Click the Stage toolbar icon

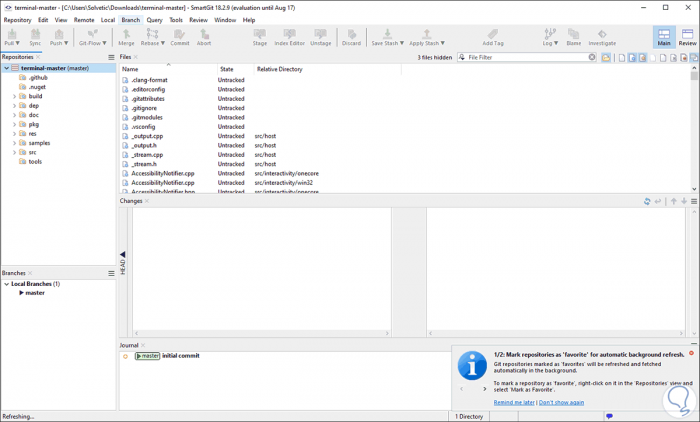click(x=259, y=37)
